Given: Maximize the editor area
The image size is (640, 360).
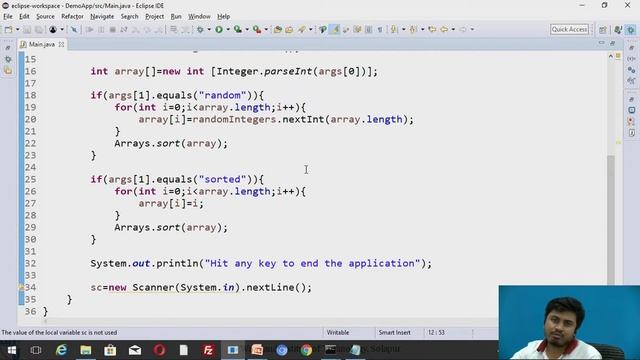Looking at the screenshot, I should 612,43.
